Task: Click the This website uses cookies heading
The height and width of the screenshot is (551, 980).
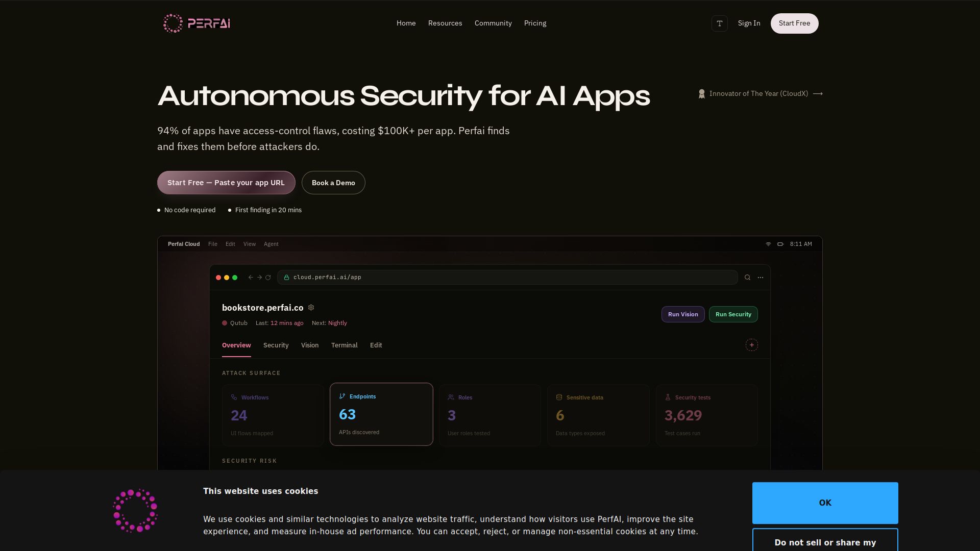Action: 261,491
